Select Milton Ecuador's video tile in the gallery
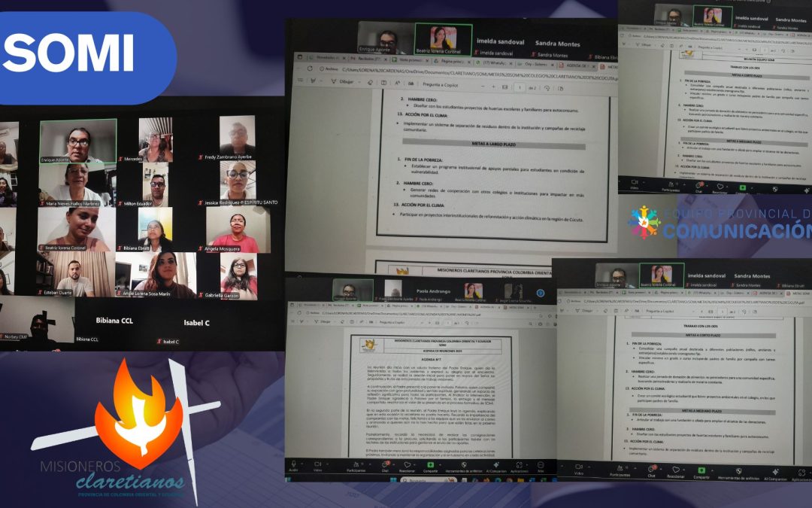This screenshot has width=812, height=508. point(156,184)
